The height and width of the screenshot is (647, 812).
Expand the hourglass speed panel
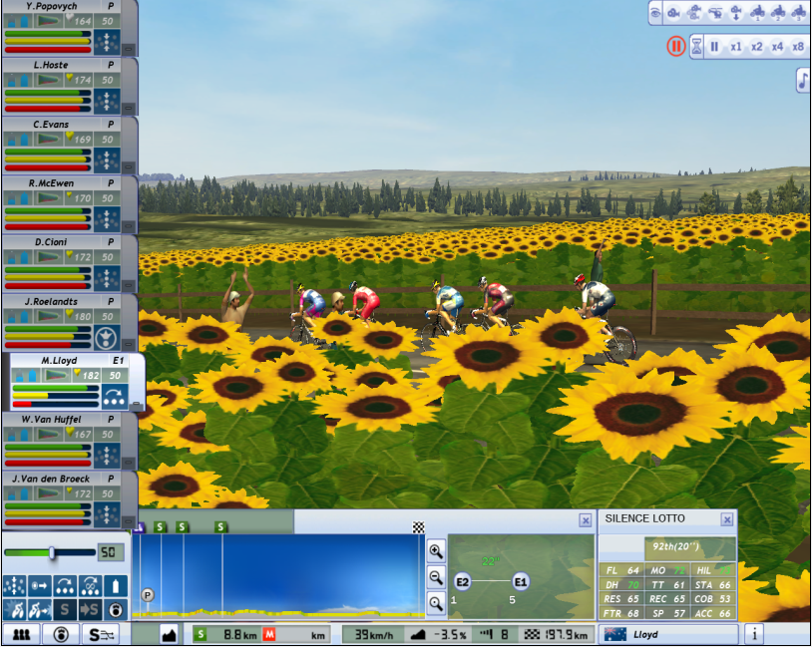point(697,47)
